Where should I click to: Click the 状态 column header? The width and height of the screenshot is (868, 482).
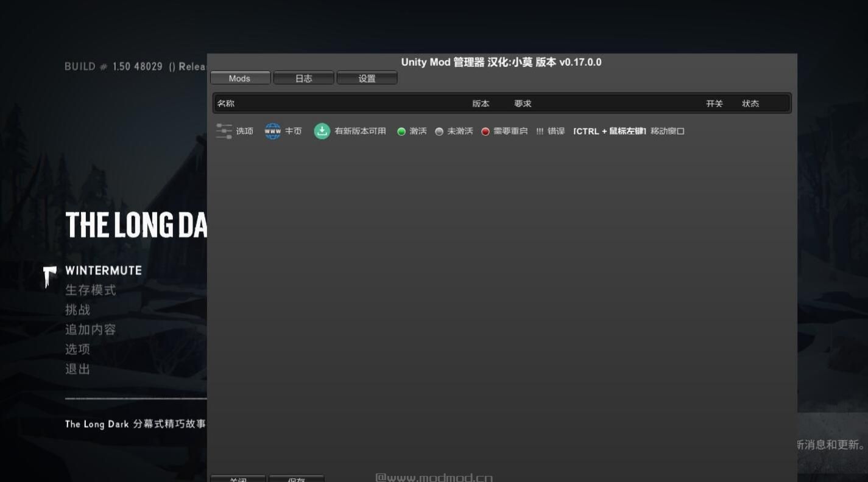(750, 103)
